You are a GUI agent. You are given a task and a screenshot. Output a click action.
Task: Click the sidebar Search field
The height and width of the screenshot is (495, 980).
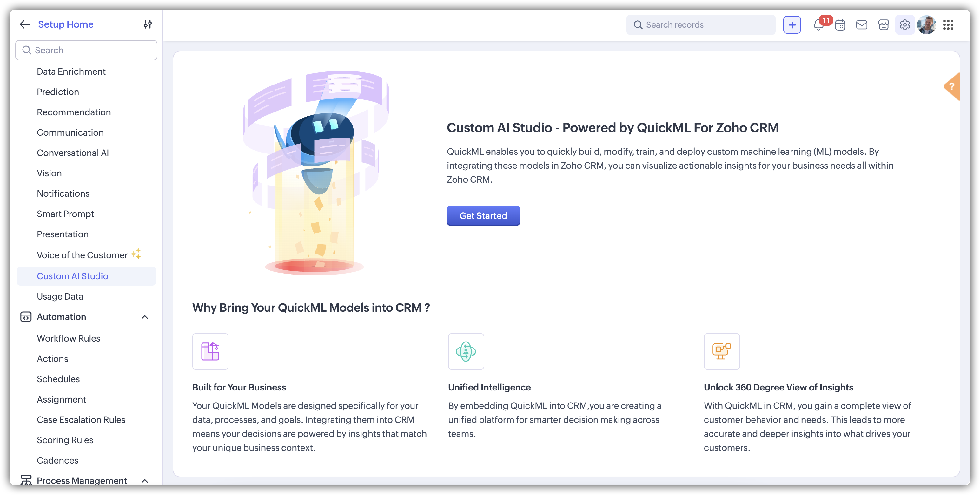tap(86, 50)
